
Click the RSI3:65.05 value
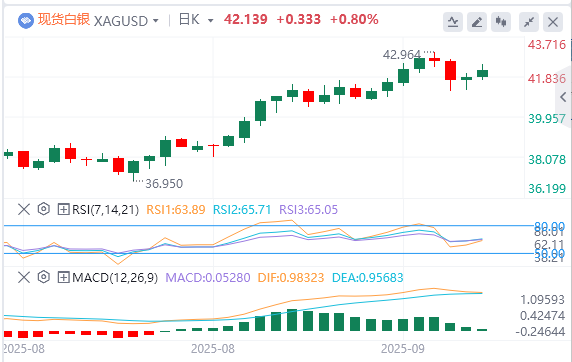309,210
